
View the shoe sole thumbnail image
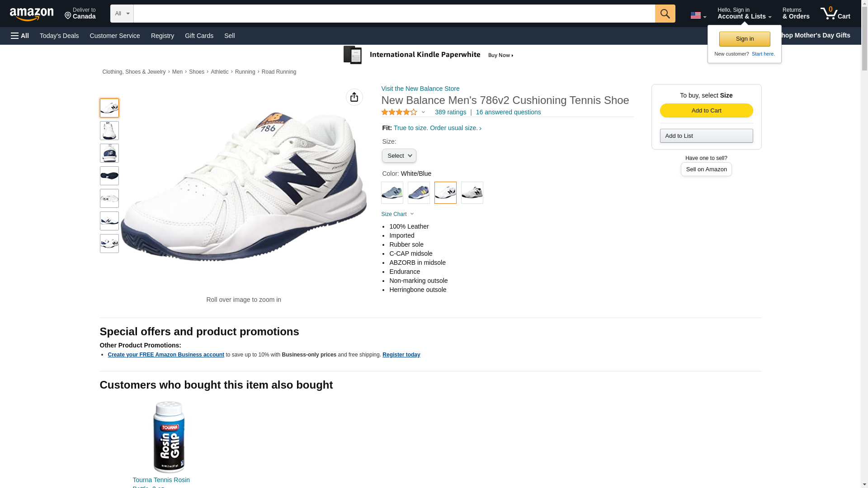click(109, 176)
